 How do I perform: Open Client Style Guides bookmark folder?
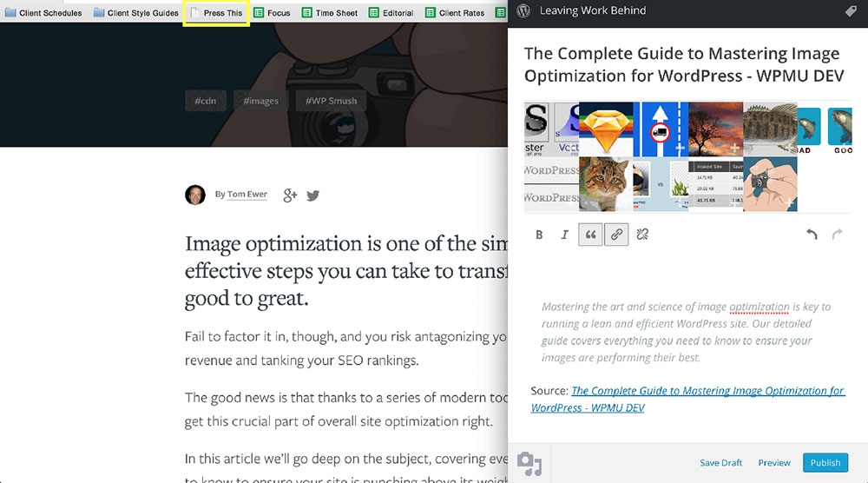pos(135,13)
